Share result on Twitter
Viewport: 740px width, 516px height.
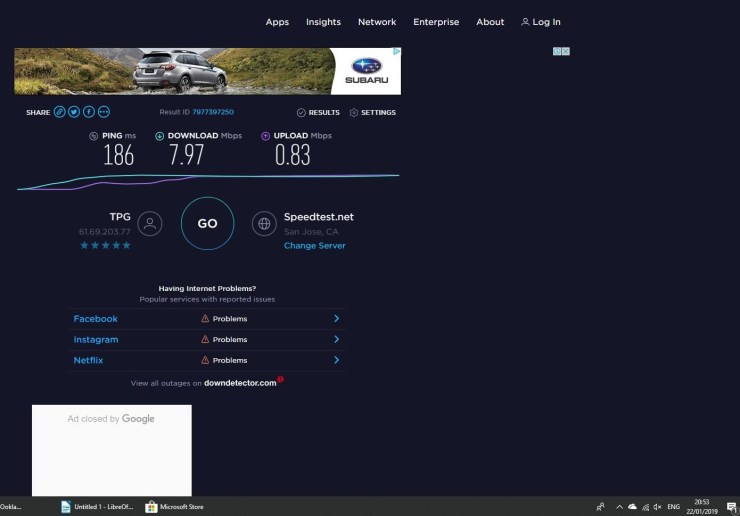tap(74, 112)
